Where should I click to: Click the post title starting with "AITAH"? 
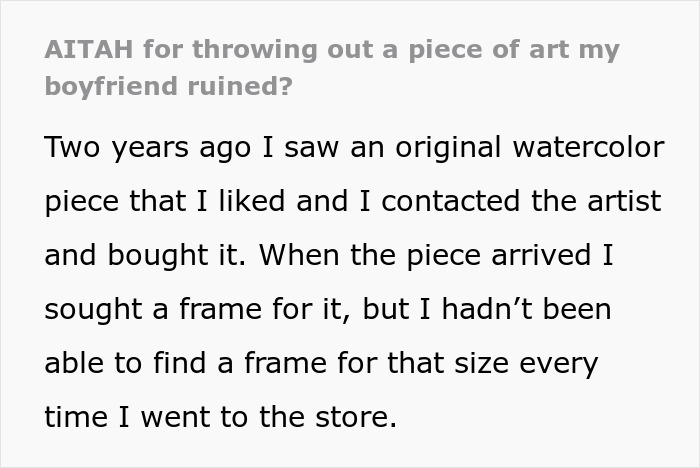click(x=331, y=50)
